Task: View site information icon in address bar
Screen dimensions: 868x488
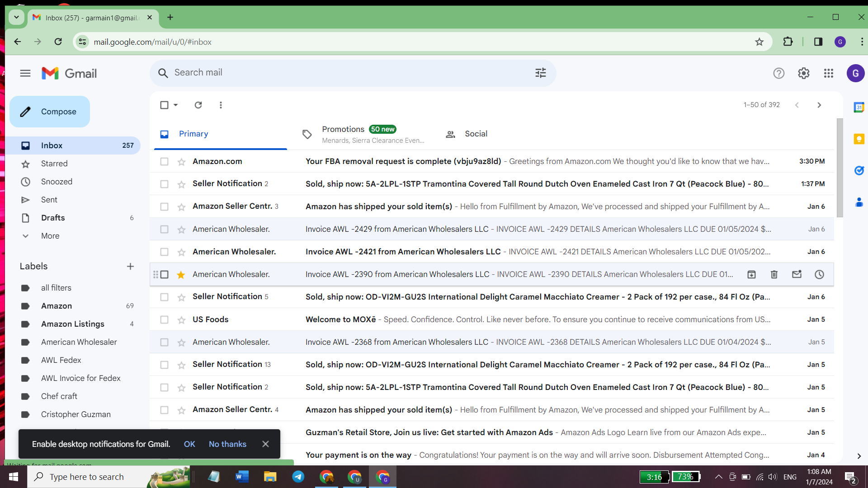Action: click(82, 42)
